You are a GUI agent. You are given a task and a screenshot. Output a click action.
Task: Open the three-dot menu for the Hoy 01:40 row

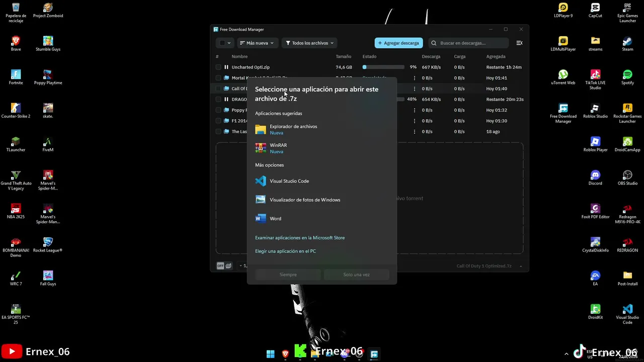415,88
